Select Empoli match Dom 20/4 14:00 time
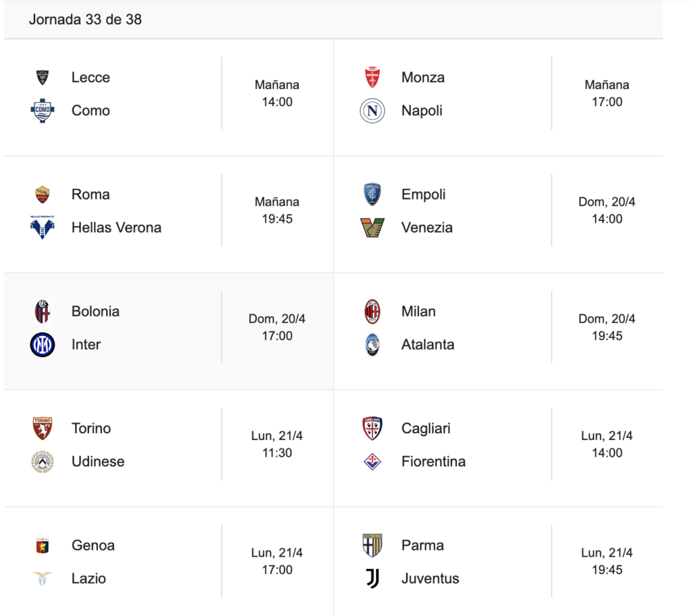691x616 pixels. point(607,211)
